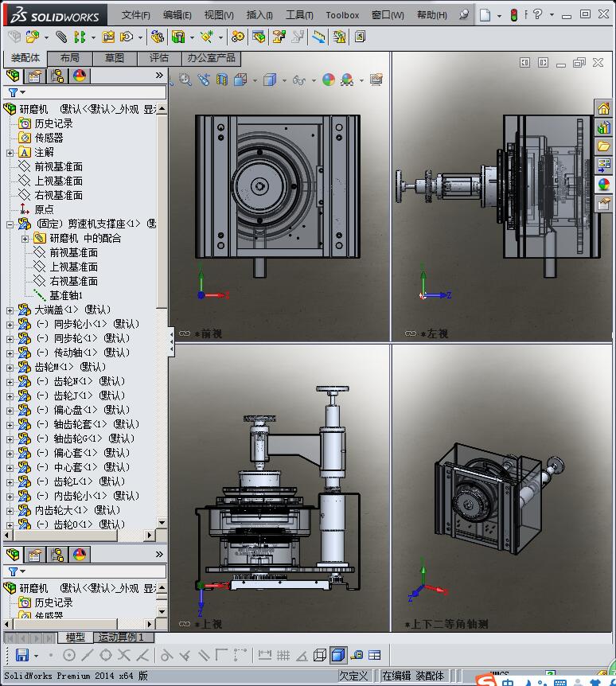Image resolution: width=616 pixels, height=686 pixels.
Task: Click the Previous View icon in viewport toolbar
Action: (x=204, y=80)
